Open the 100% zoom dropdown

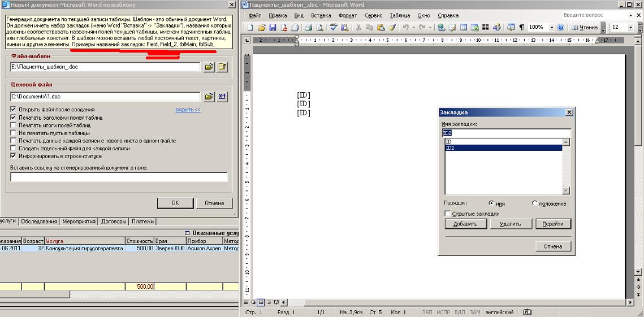click(552, 27)
